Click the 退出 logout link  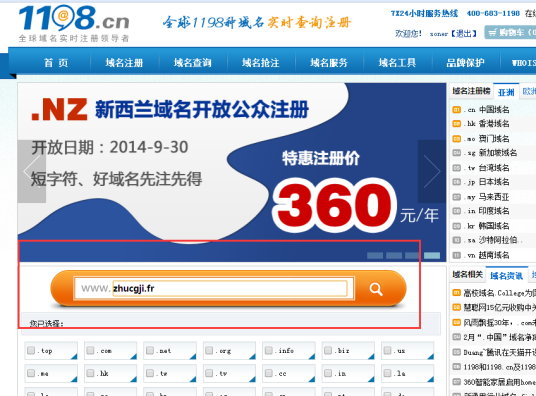pos(464,34)
